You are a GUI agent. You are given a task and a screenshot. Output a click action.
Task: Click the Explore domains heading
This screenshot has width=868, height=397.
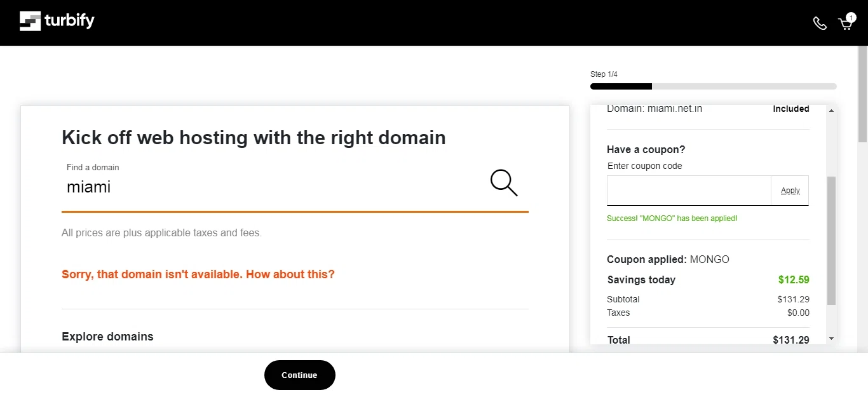point(107,337)
